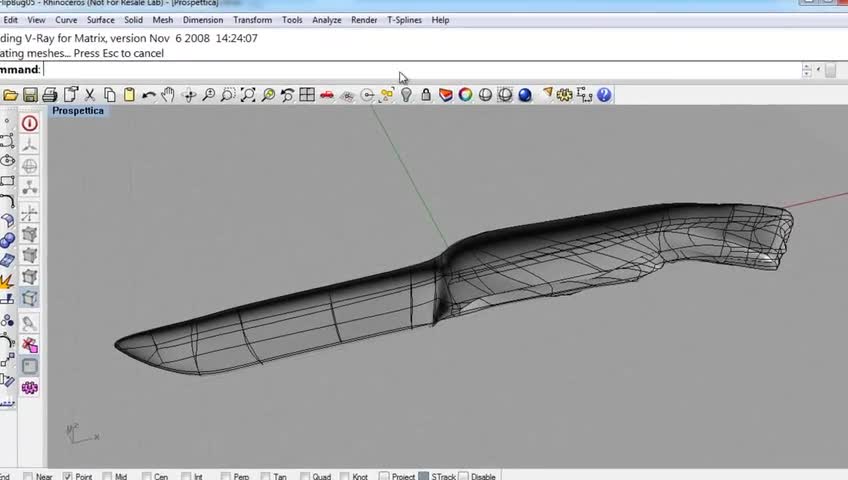This screenshot has width=848, height=480.
Task: Open the Transform menu
Action: tap(252, 20)
